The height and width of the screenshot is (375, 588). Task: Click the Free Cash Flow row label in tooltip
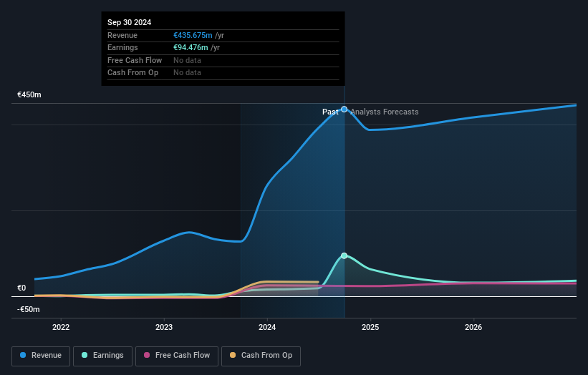[x=135, y=60]
